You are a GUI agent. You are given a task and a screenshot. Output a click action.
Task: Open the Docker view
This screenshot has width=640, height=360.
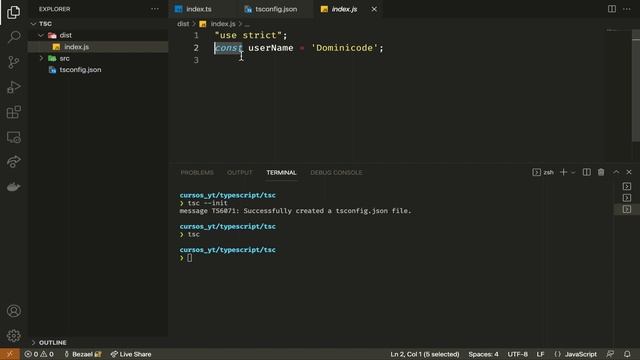(13, 187)
